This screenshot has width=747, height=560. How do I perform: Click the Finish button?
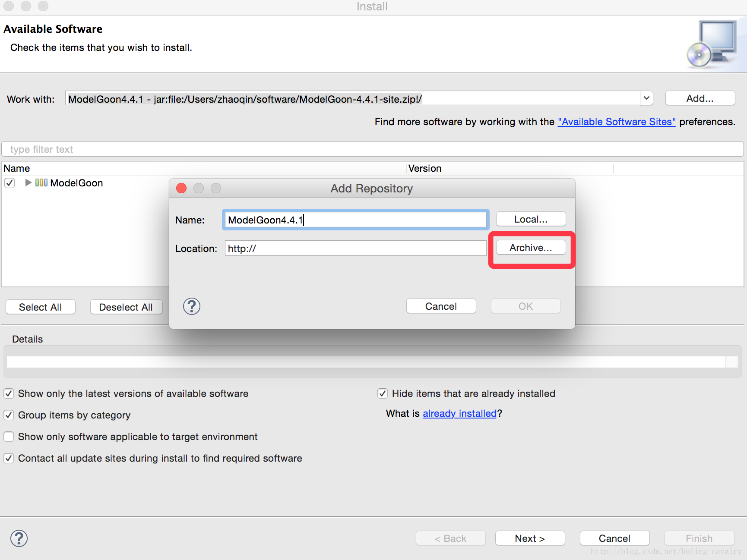point(699,538)
